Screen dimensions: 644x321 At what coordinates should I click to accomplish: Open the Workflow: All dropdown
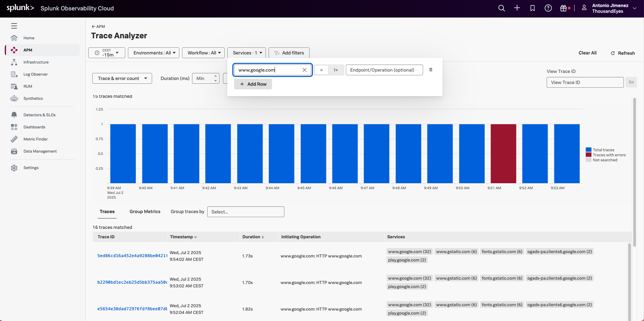pos(203,53)
